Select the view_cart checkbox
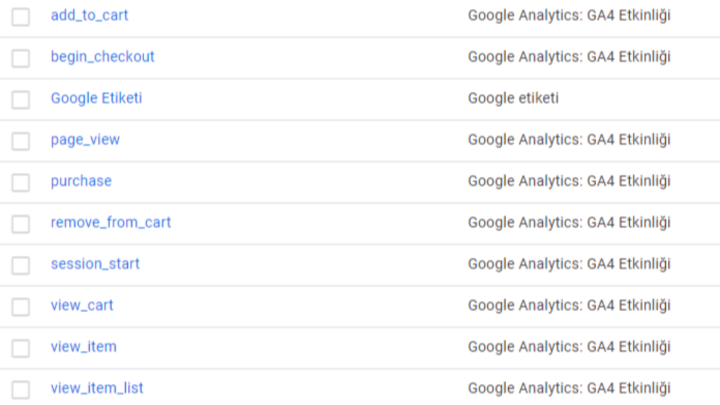This screenshot has width=720, height=405. [21, 307]
